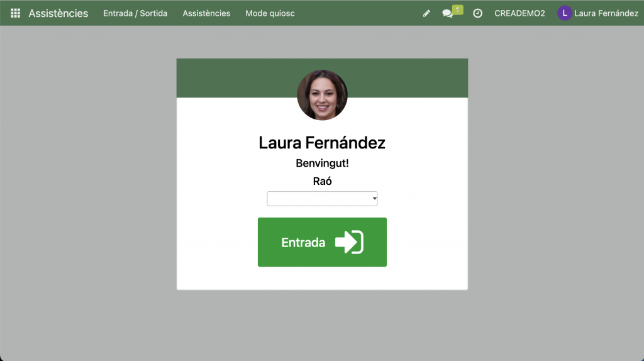Open the Assistències menu item
Screen dimensions: 644x361
pos(206,13)
